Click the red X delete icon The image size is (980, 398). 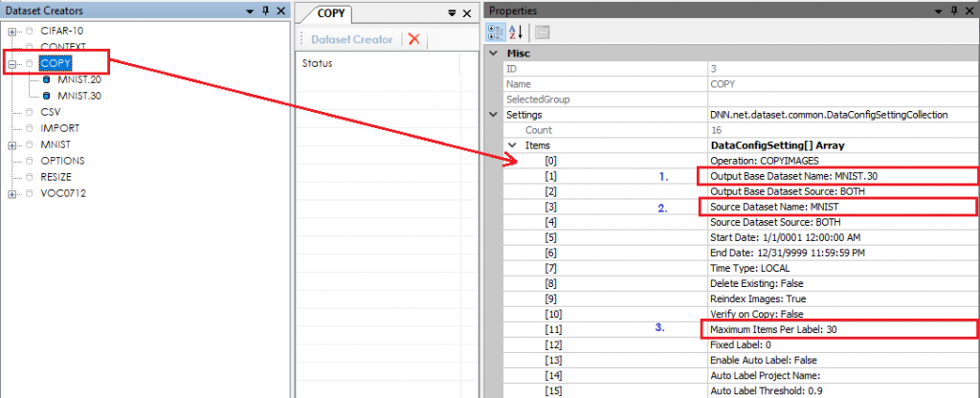413,39
